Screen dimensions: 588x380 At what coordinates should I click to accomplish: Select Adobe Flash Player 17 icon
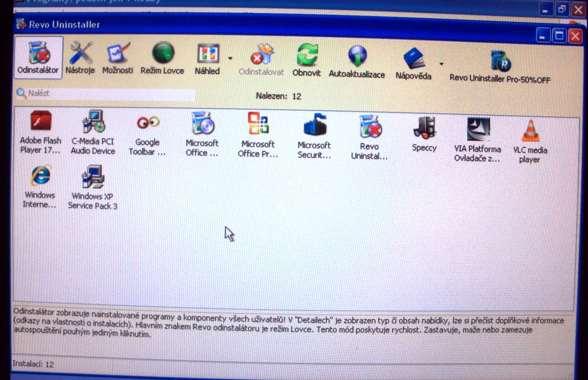coord(40,132)
